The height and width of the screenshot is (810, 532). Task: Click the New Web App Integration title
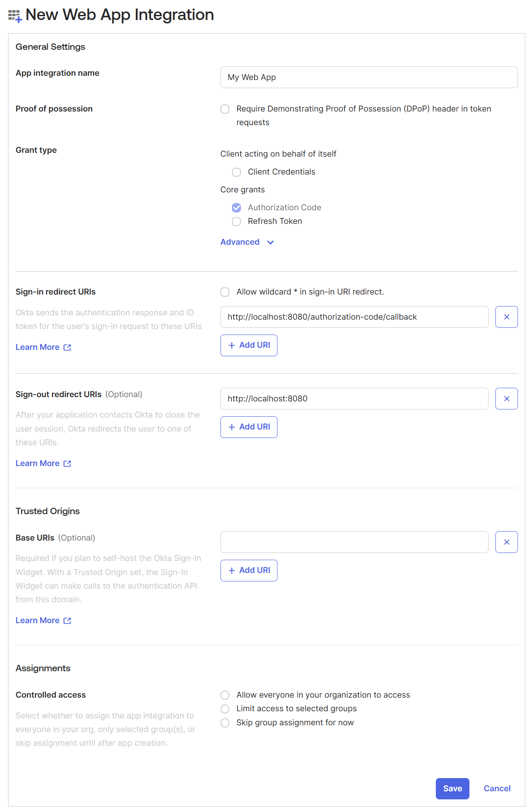pos(120,14)
